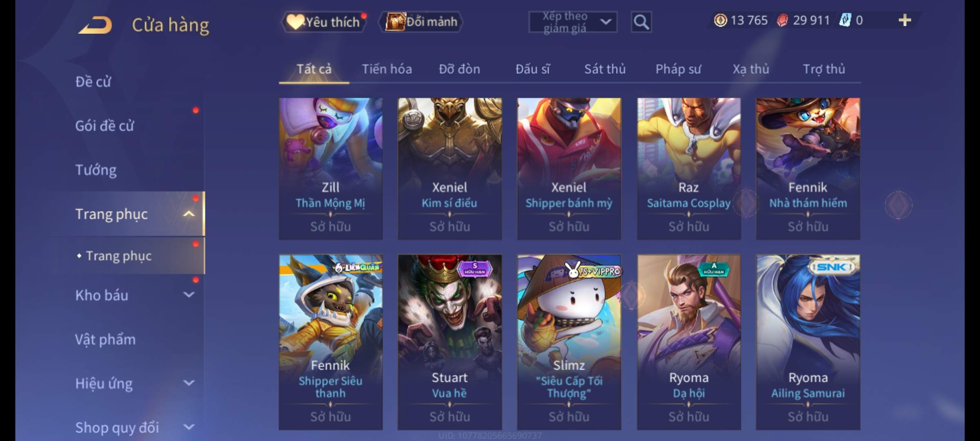Click the red ruby currency icon
The width and height of the screenshot is (980, 441).
pyautogui.click(x=782, y=20)
